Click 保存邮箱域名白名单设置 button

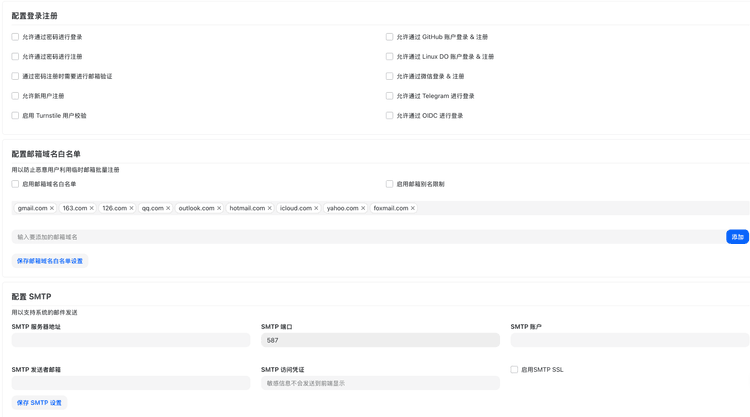point(50,261)
